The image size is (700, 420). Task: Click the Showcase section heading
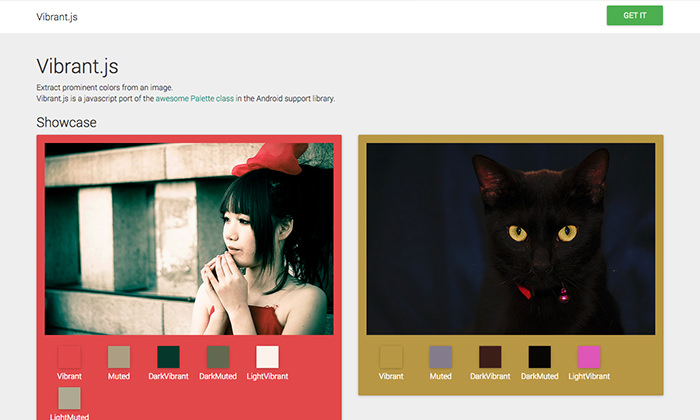(66, 122)
